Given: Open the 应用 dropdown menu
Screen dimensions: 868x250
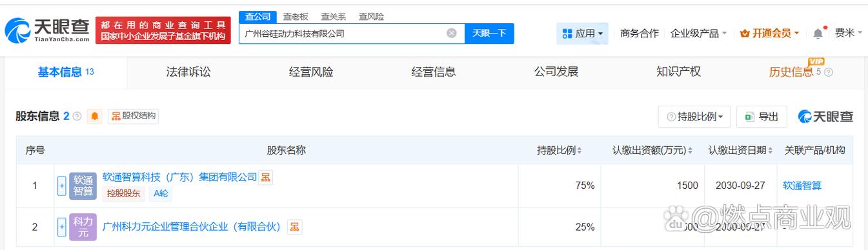Looking at the screenshot, I should (583, 34).
